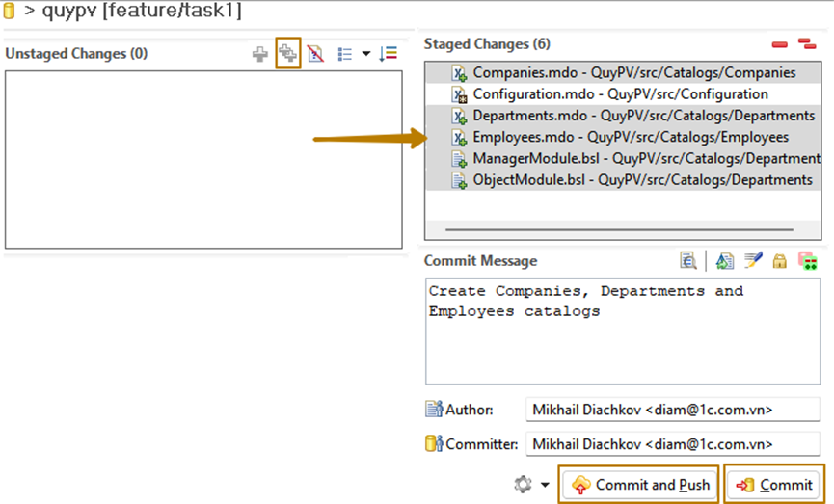Click the remove selected files from index icon
834x504 pixels.
pyautogui.click(x=780, y=44)
